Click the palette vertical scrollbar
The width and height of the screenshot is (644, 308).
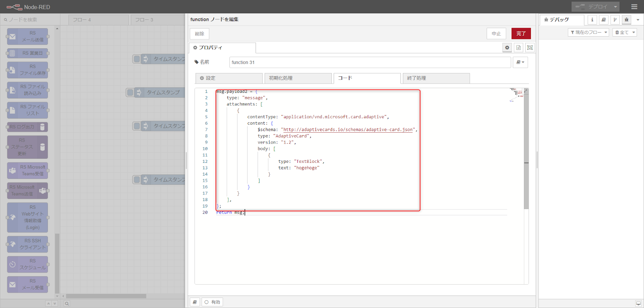pyautogui.click(x=57, y=263)
